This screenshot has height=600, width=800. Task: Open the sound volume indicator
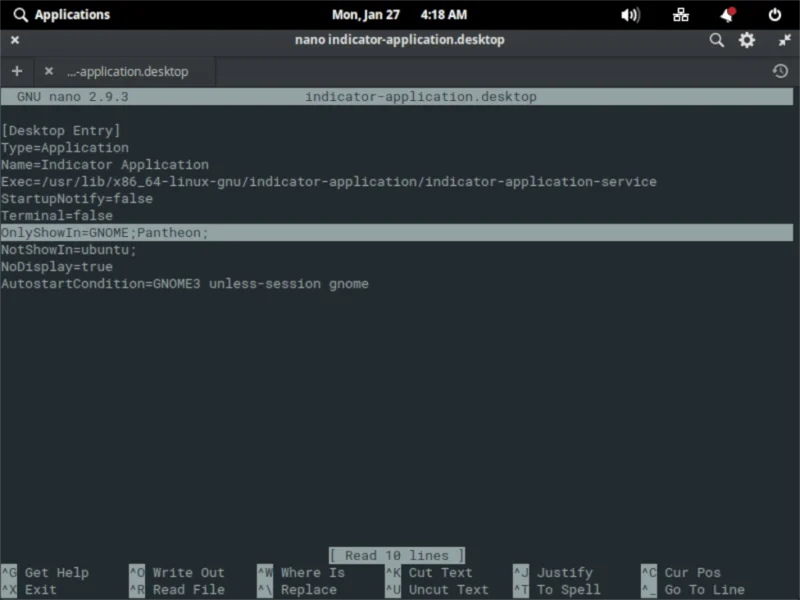tap(631, 15)
